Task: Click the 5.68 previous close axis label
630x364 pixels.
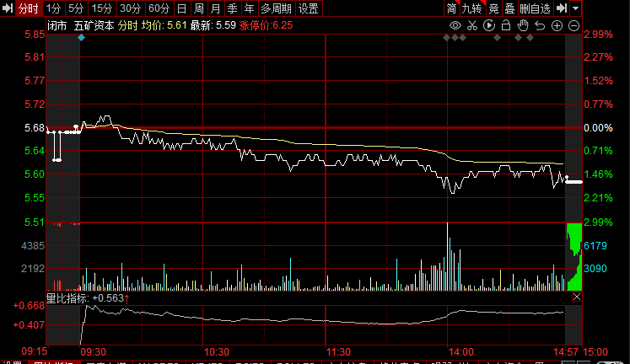Action: (35, 128)
